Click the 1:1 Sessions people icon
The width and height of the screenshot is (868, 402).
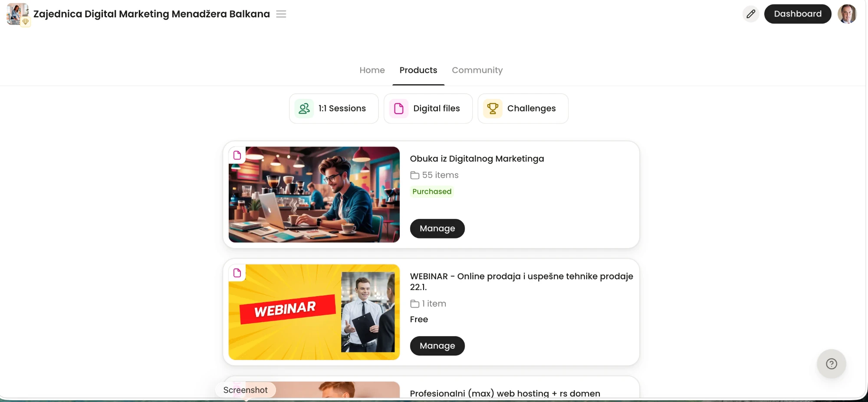click(x=304, y=108)
